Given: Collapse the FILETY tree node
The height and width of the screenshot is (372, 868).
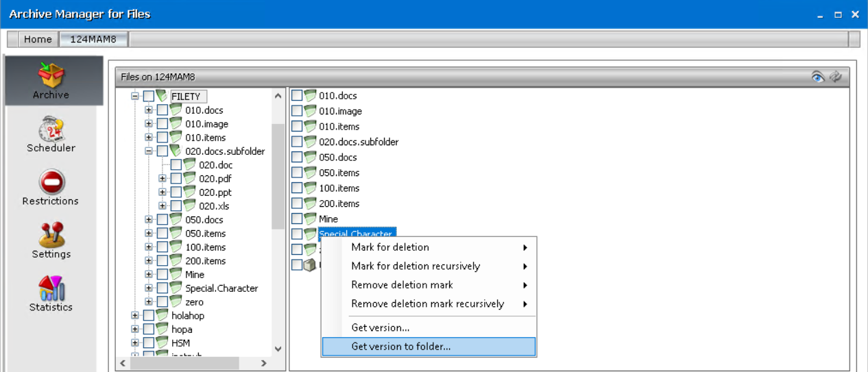Looking at the screenshot, I should (x=135, y=97).
